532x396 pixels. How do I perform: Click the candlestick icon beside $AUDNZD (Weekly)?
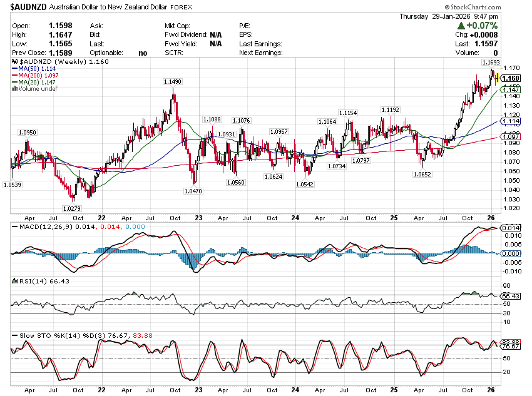15,63
